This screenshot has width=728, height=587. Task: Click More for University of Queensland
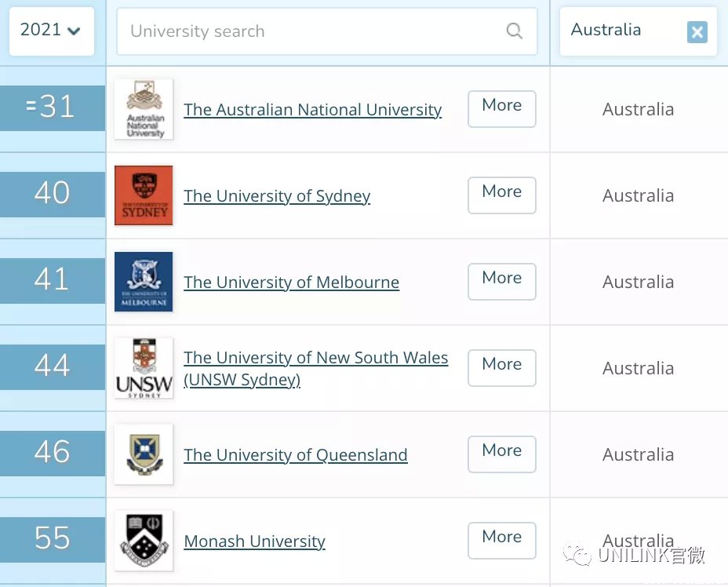(x=502, y=454)
